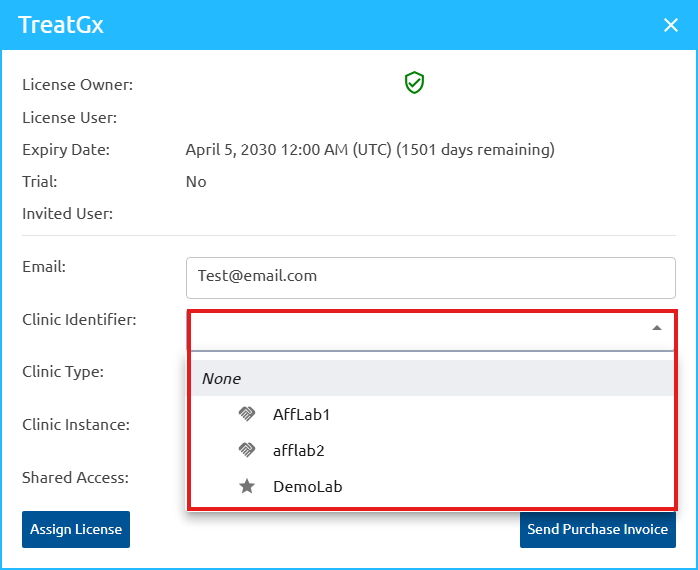Click the Shared Access label
698x570 pixels.
[75, 478]
